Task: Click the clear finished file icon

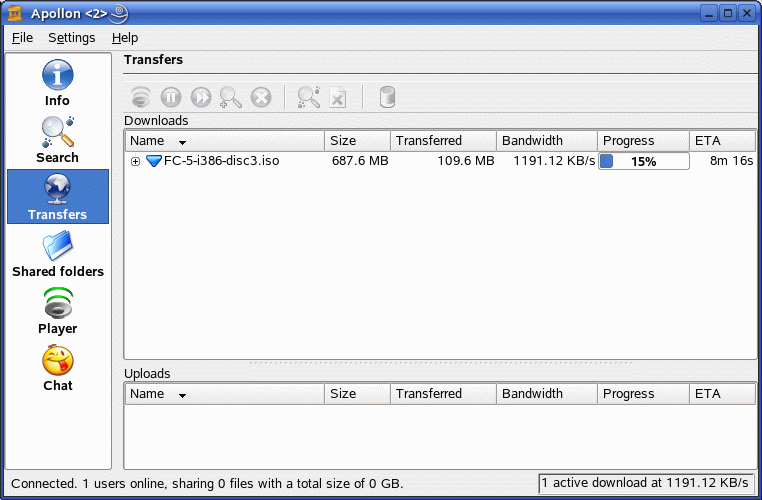Action: (x=338, y=97)
